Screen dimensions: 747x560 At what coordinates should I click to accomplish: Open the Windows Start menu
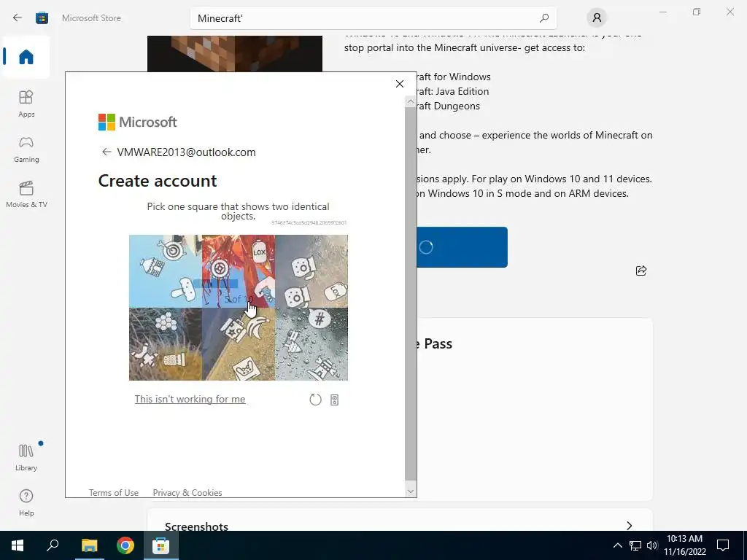click(x=18, y=545)
